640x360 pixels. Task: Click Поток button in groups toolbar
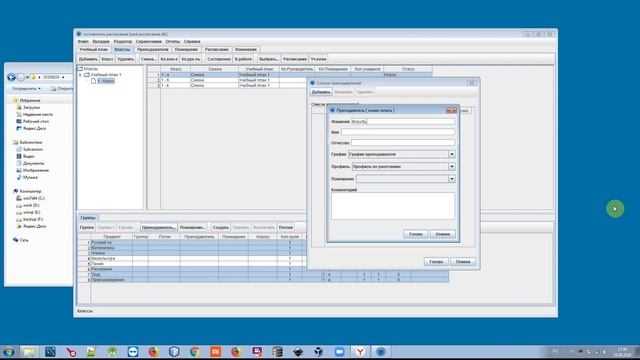tap(286, 227)
